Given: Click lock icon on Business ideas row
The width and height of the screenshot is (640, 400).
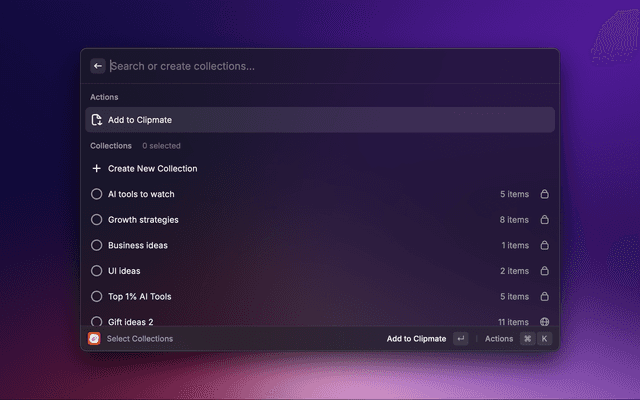Looking at the screenshot, I should coord(544,245).
